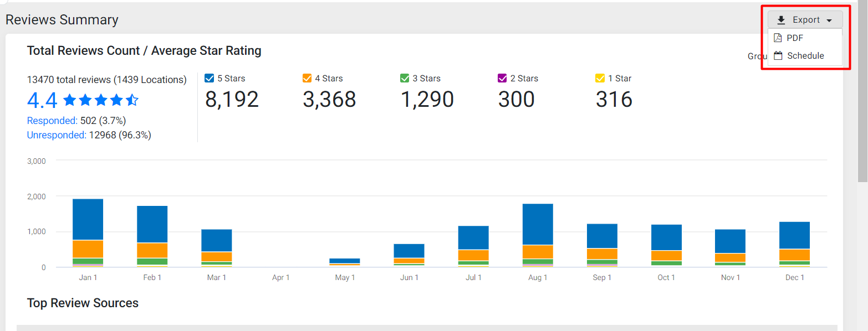Open the Unresponded reviews link
This screenshot has height=331, width=868.
click(57, 135)
